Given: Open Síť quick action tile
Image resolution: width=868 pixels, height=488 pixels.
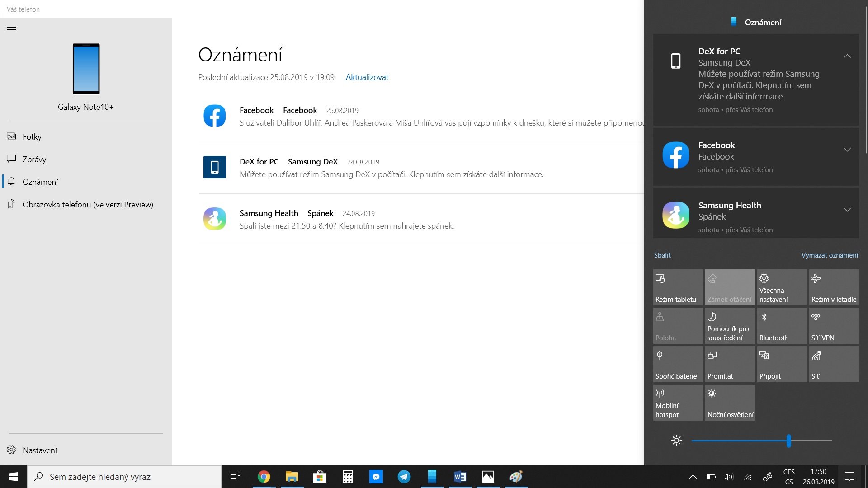Looking at the screenshot, I should [834, 364].
